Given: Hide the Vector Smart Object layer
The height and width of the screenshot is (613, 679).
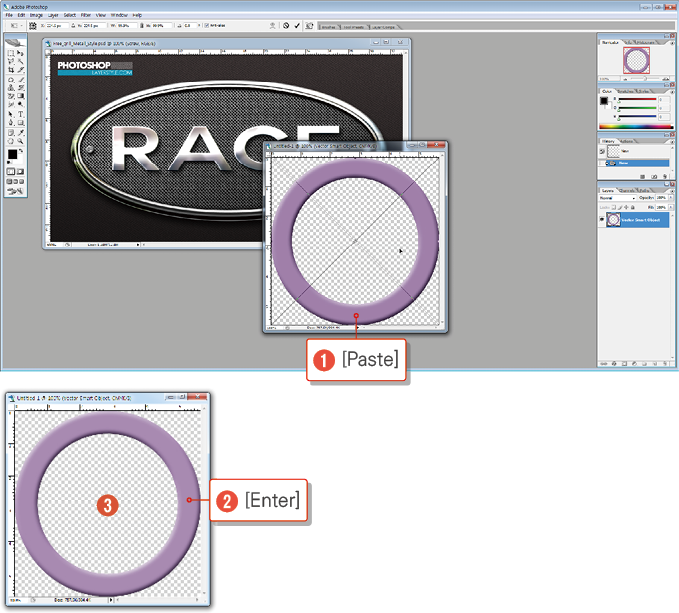Looking at the screenshot, I should point(602,219).
